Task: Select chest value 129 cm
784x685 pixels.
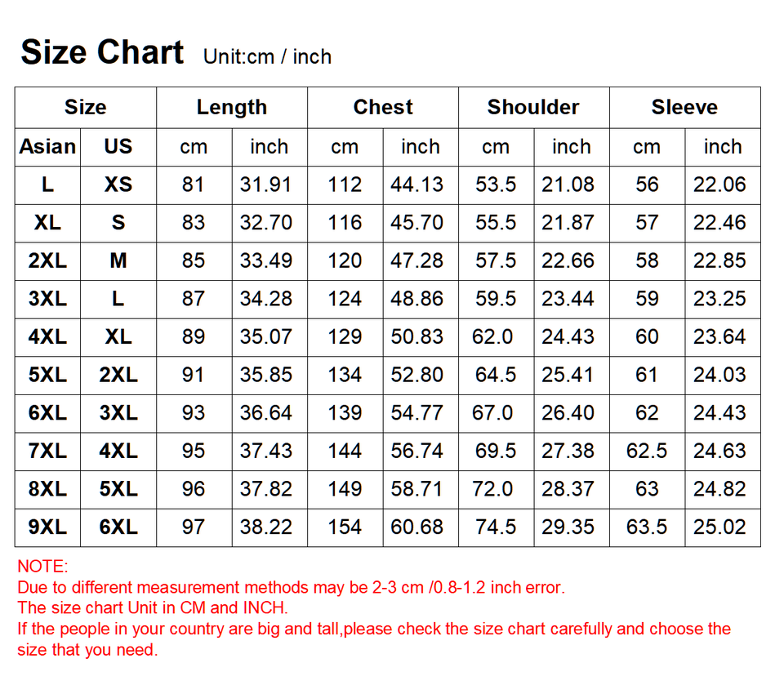Action: point(345,336)
